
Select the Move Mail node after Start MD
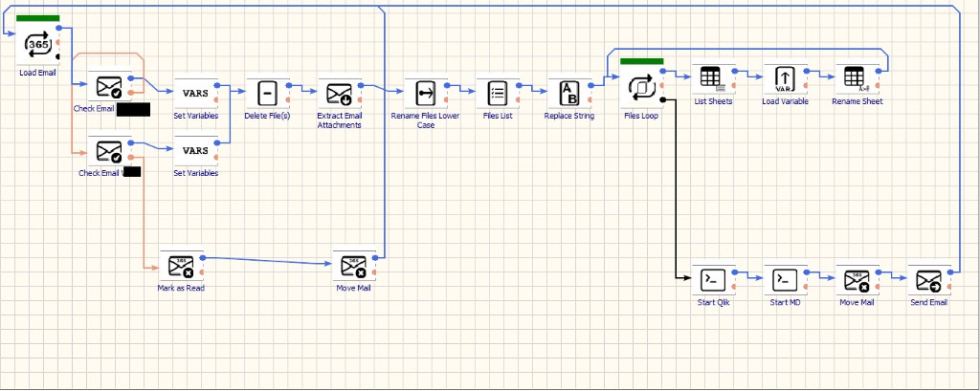pos(857,280)
